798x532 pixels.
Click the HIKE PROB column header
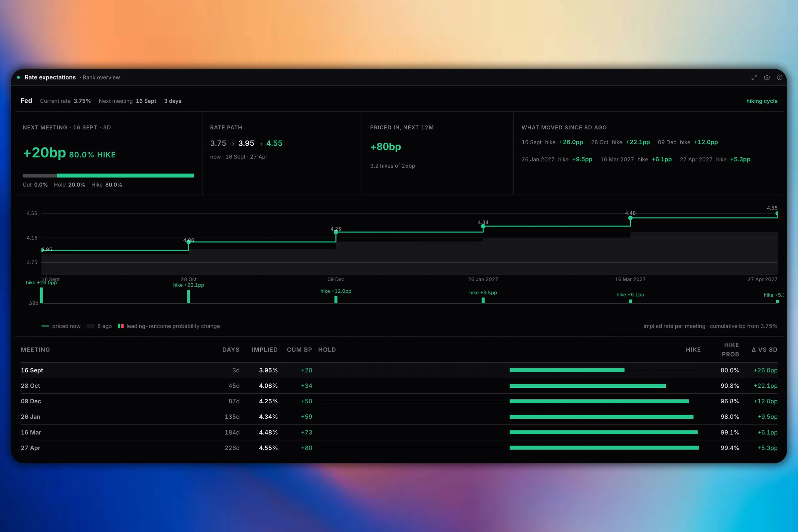730,349
